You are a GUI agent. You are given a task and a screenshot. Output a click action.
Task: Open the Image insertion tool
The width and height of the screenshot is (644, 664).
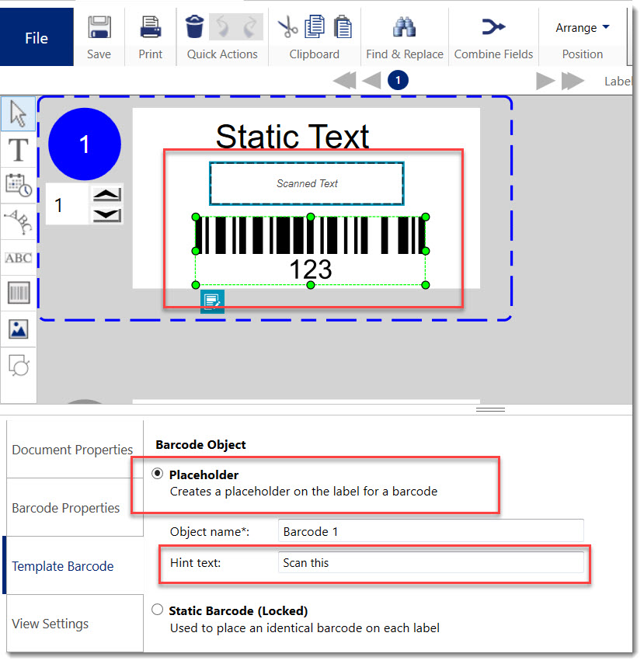(x=17, y=329)
